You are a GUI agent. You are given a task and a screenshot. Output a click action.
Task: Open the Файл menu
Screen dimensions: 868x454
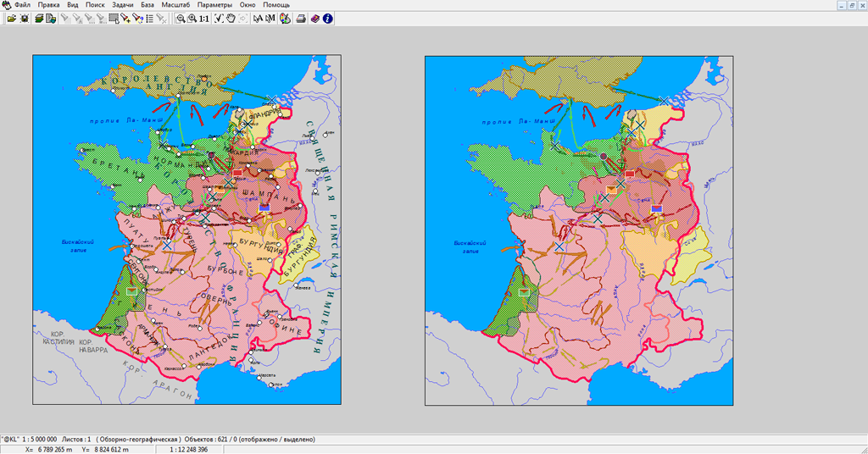[x=22, y=4]
